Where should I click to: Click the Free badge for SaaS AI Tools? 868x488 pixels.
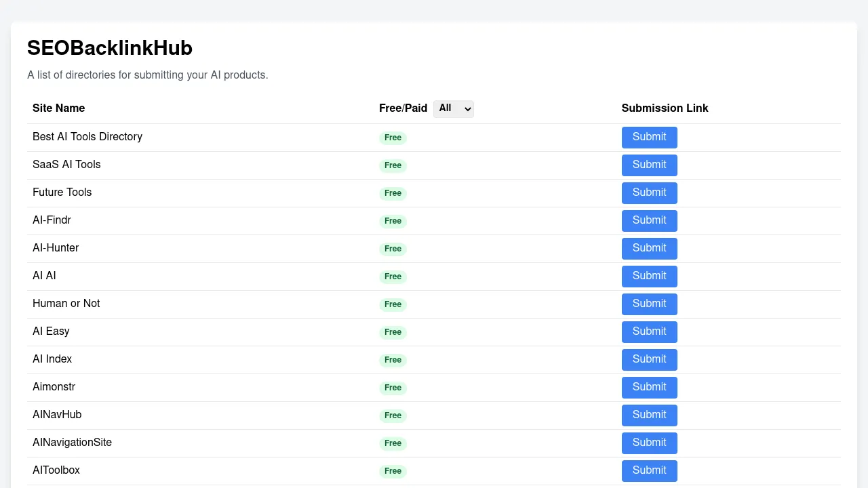[393, 165]
